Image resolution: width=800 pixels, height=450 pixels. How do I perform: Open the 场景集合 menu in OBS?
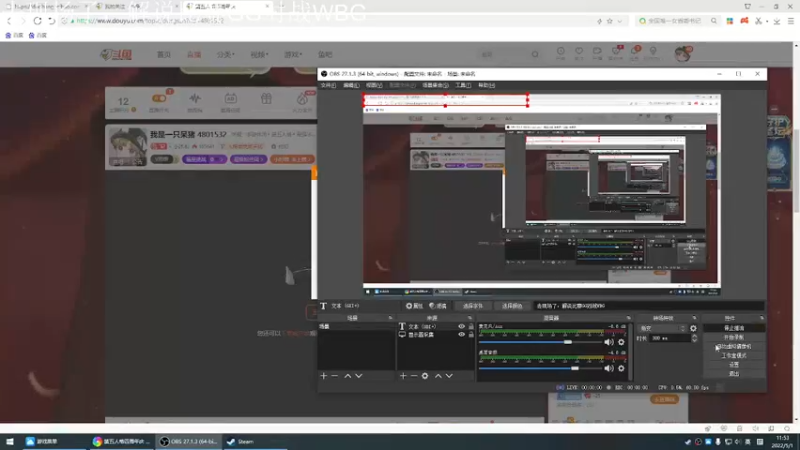click(435, 85)
